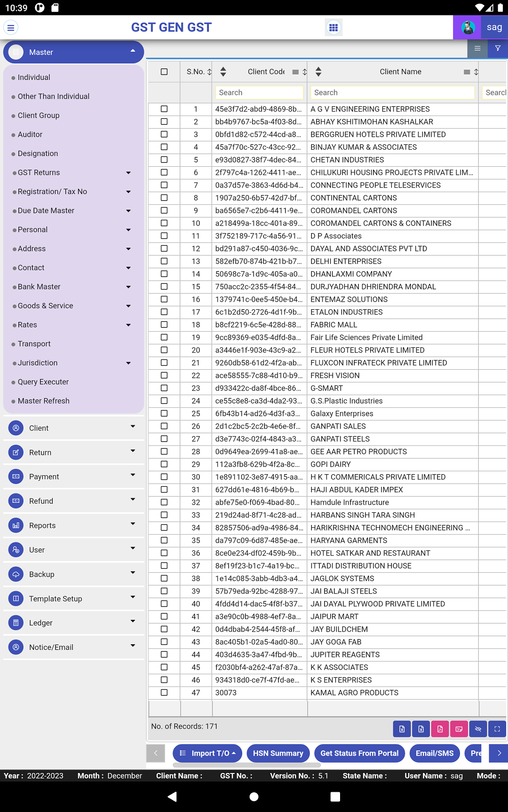The image size is (508, 812).
Task: Tap Android recent apps button
Action: [x=335, y=796]
